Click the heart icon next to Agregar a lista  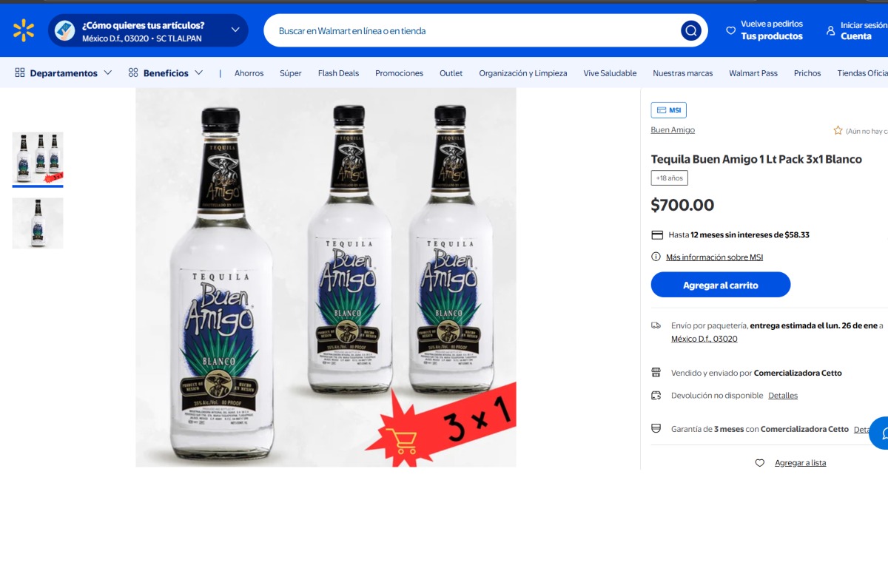point(759,463)
